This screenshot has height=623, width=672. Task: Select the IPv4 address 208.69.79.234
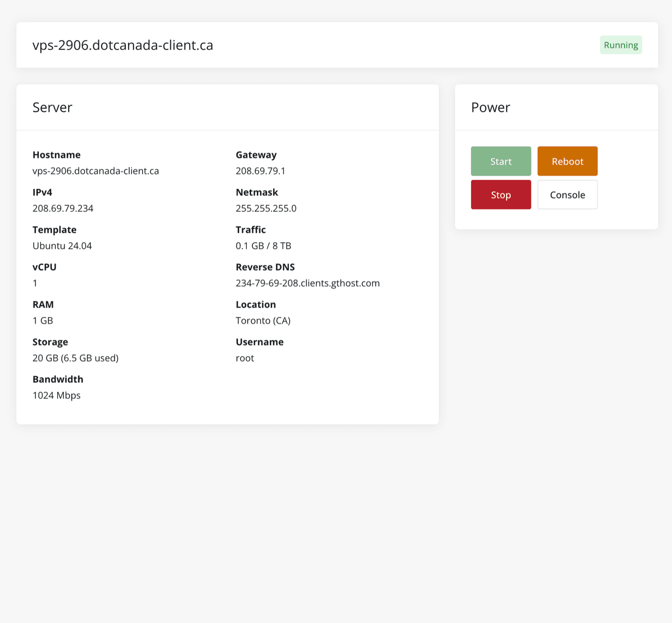[63, 208]
